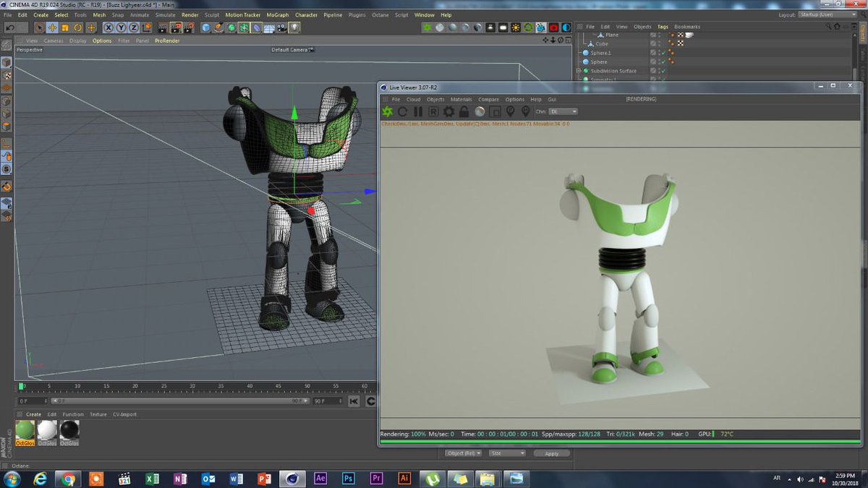Select the green OctGlos material swatch
Viewport: 868px width, 488px height.
tap(25, 431)
